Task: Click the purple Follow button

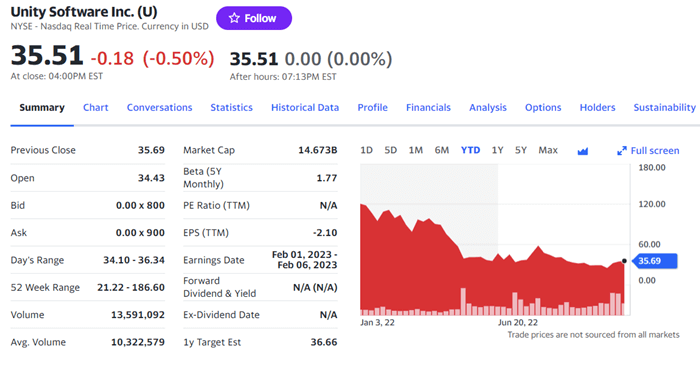Action: pyautogui.click(x=254, y=18)
